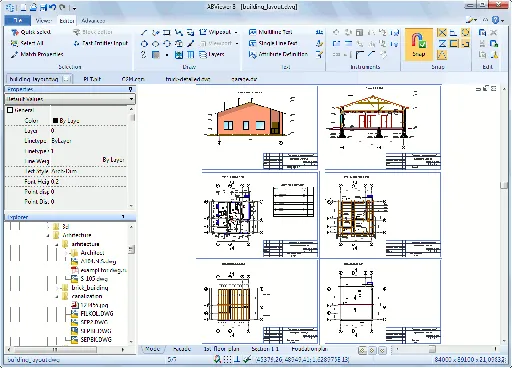Open the File menu tab
This screenshot has height=368, width=512.
tap(18, 20)
